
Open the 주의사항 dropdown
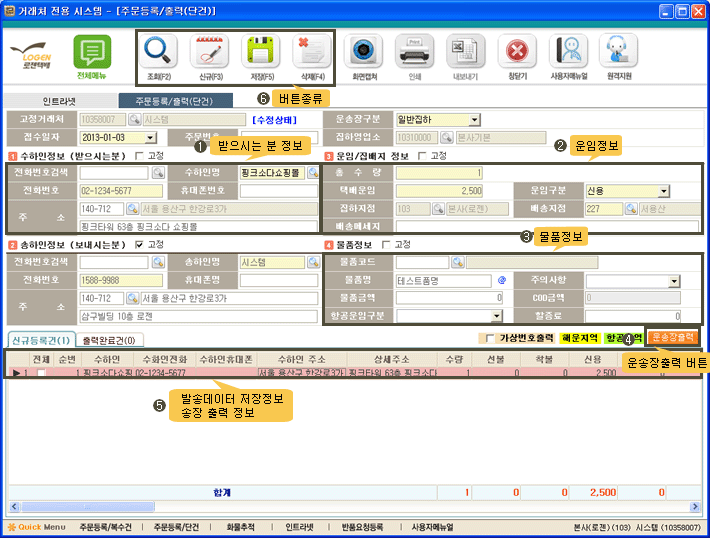pos(674,281)
